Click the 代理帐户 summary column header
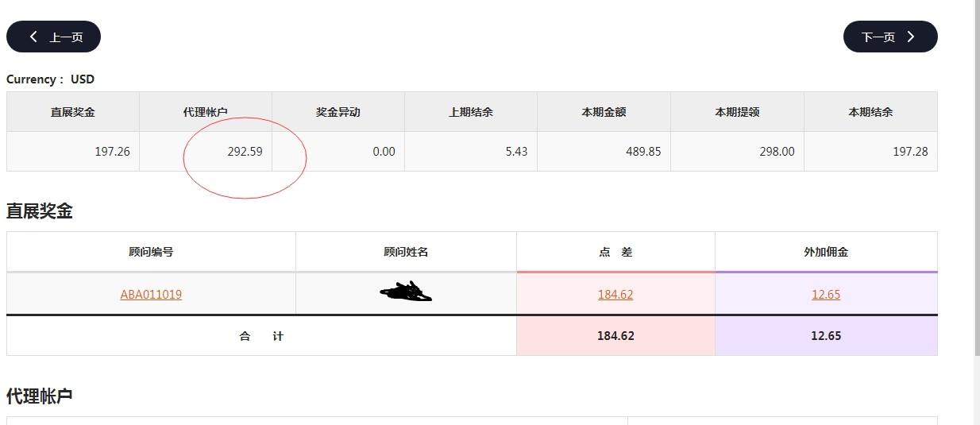This screenshot has width=980, height=425. point(206,112)
